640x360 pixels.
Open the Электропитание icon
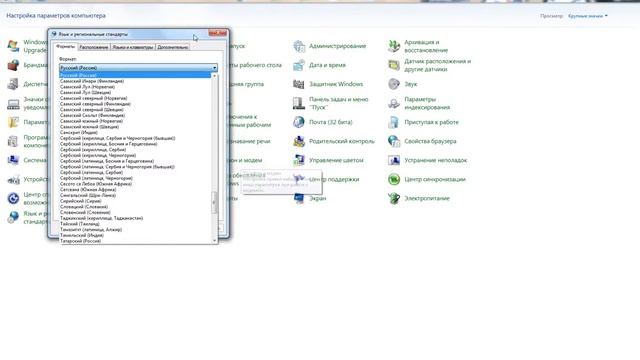coord(394,198)
